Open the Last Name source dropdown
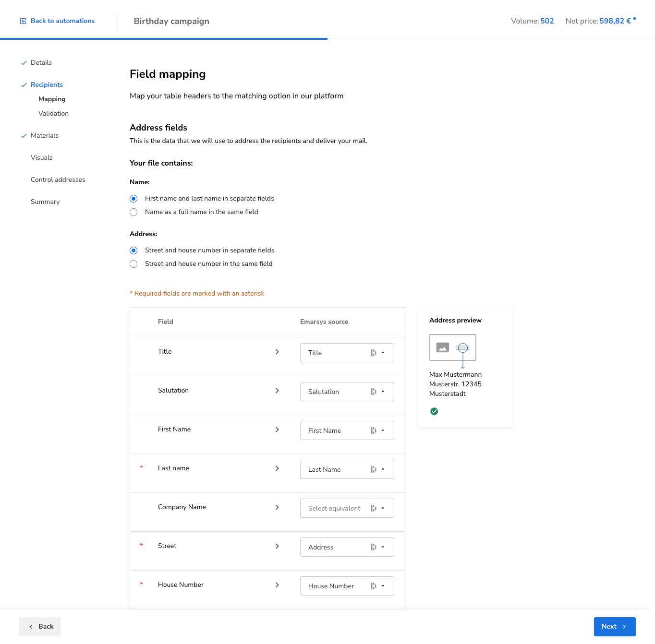 pos(347,469)
